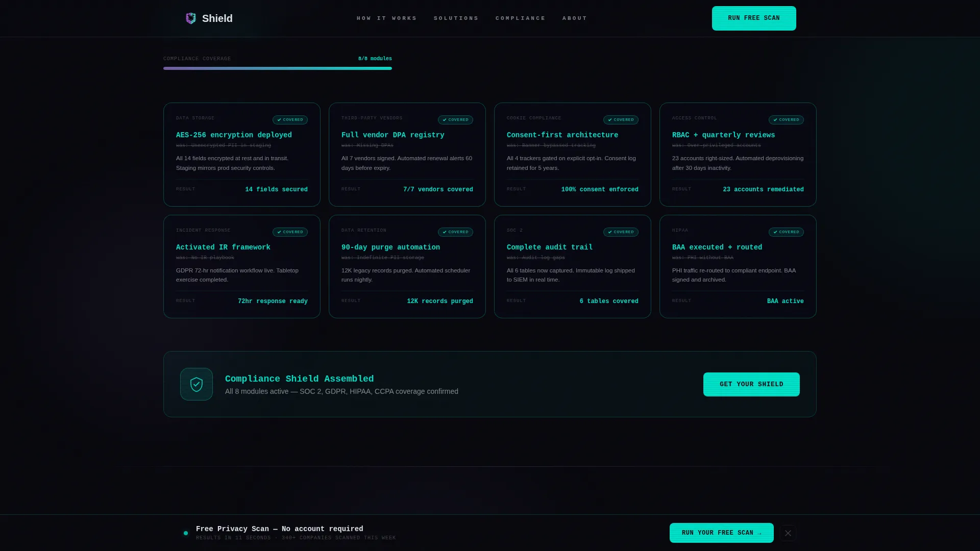
Task: Click the Covered badge on Data Storage card
Action: coord(290,120)
